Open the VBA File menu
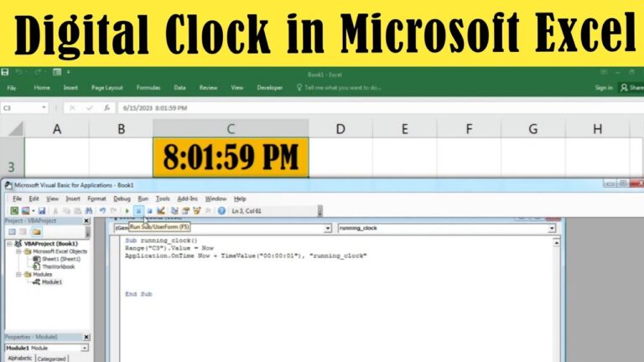 tap(17, 199)
